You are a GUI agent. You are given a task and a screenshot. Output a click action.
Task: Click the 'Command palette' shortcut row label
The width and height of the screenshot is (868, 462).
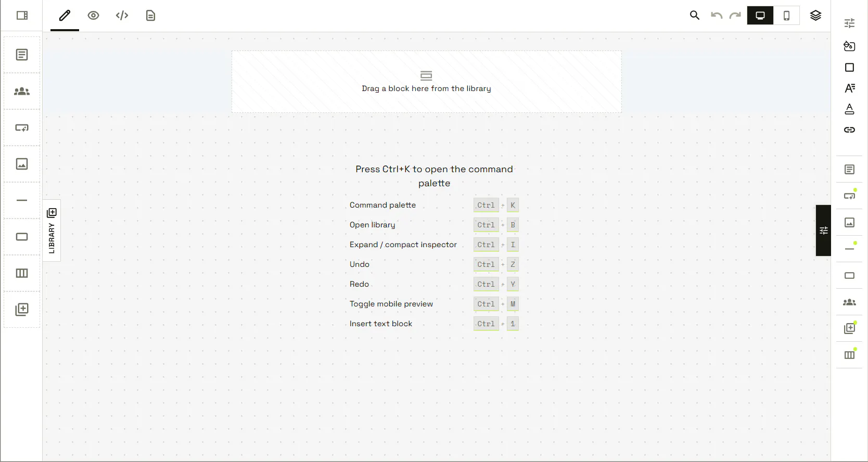click(382, 205)
